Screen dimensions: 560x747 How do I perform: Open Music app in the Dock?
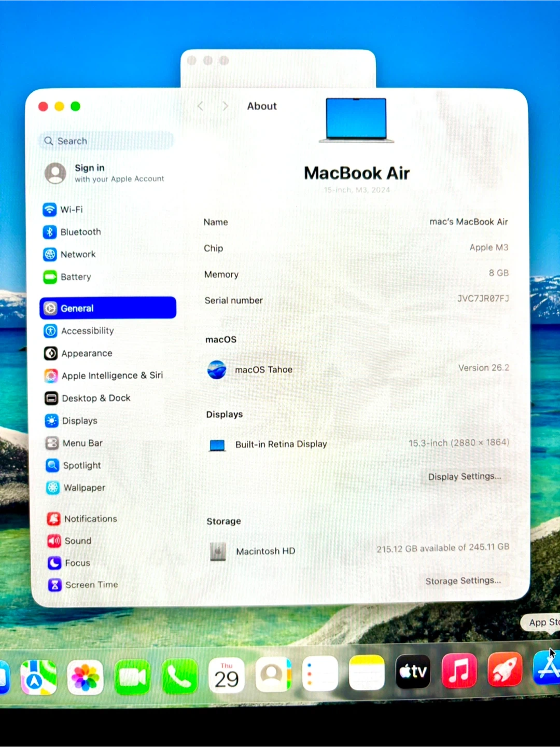459,670
